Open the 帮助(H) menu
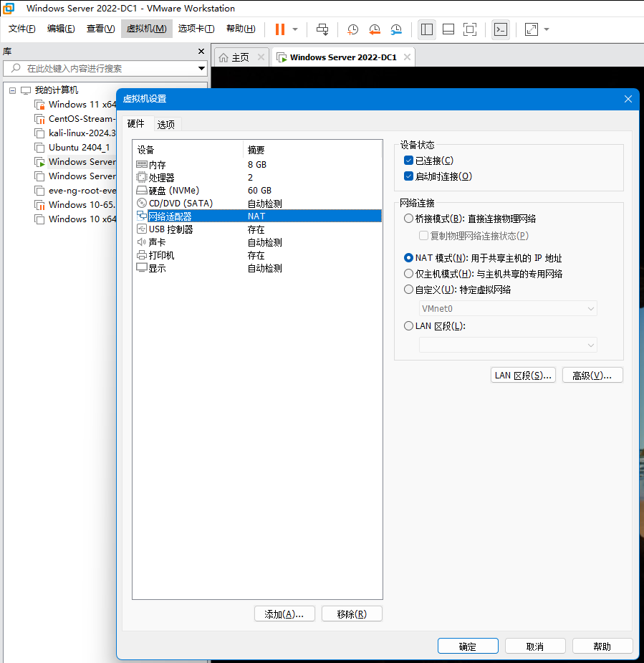Screen dimensions: 644x663 point(241,29)
